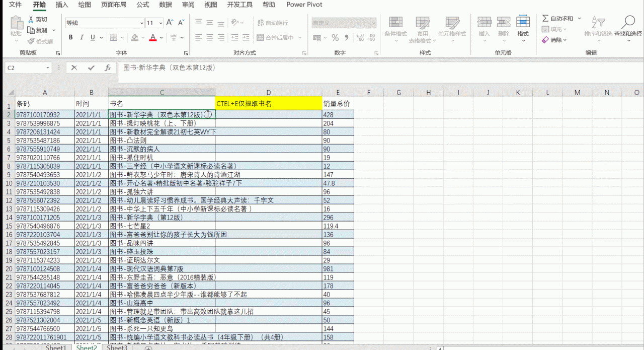Toggle italic formatting

[82, 37]
